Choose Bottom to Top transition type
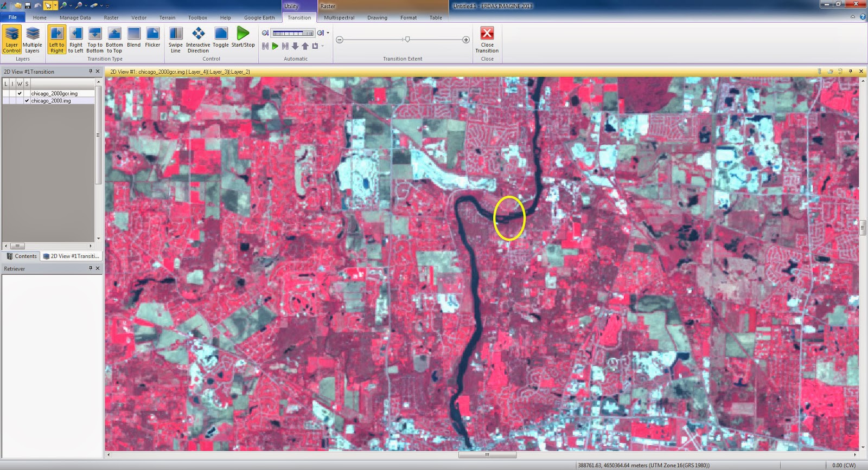This screenshot has width=868, height=470. coord(114,40)
